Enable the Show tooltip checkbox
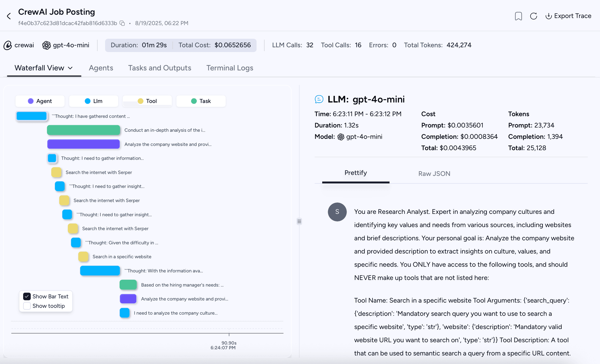This screenshot has width=600, height=364. 27,306
